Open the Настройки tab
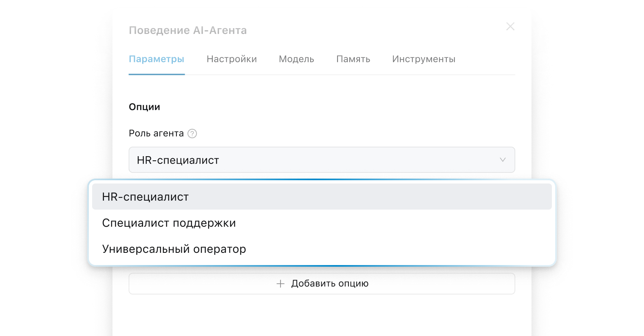The width and height of the screenshot is (644, 336). [232, 59]
